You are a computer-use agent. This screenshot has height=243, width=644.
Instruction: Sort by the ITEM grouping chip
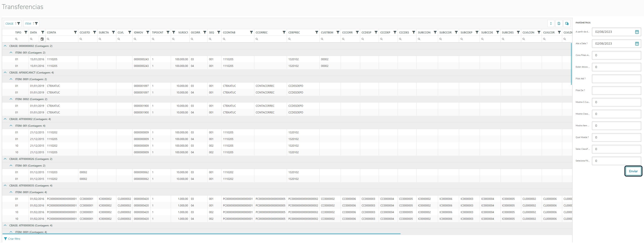tap(28, 23)
